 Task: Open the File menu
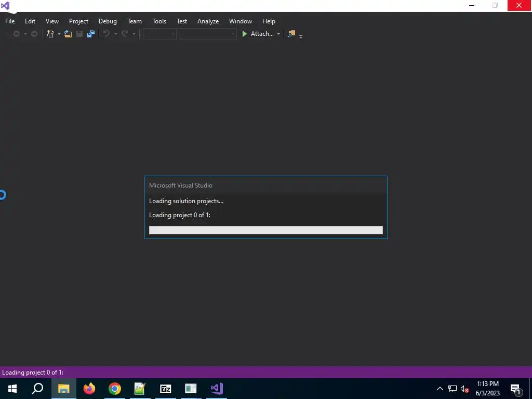click(10, 21)
